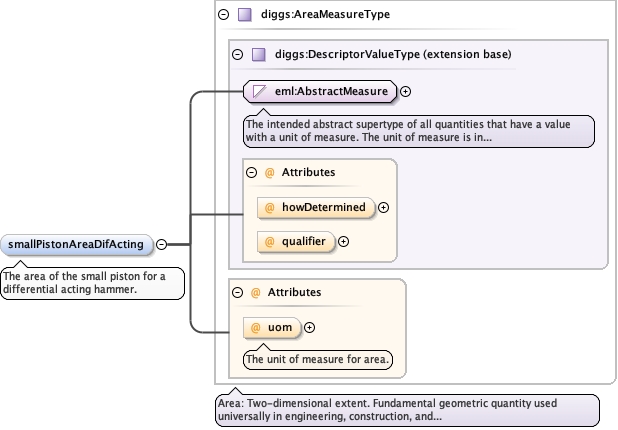Click the eml:AbstractMeasure element icon
Viewport: 618px width, 430px height.
coord(259,92)
